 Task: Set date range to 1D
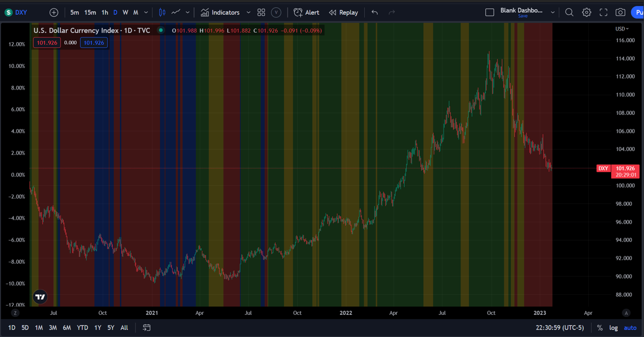[x=12, y=328]
